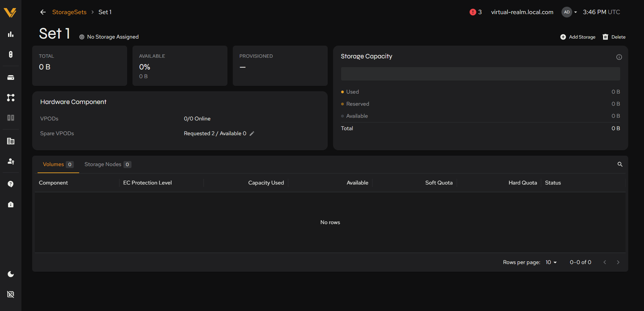Click the StorageSets breadcrumb link
This screenshot has width=644, height=311.
(69, 12)
